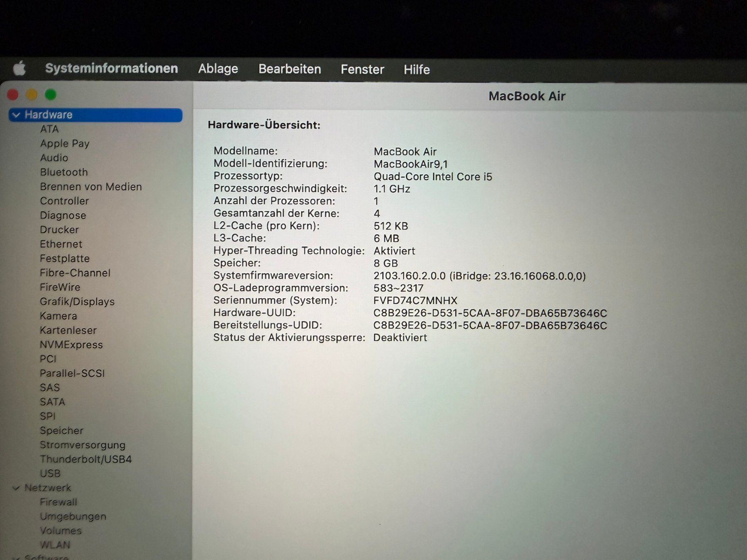Select Fibre-Channel in the sidebar
This screenshot has height=560, width=747.
tap(75, 273)
